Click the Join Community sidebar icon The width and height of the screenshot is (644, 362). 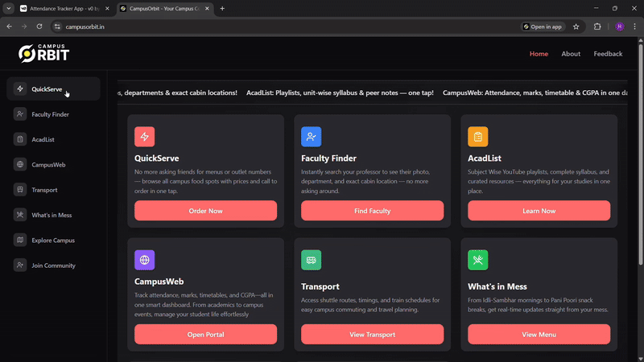[20, 265]
